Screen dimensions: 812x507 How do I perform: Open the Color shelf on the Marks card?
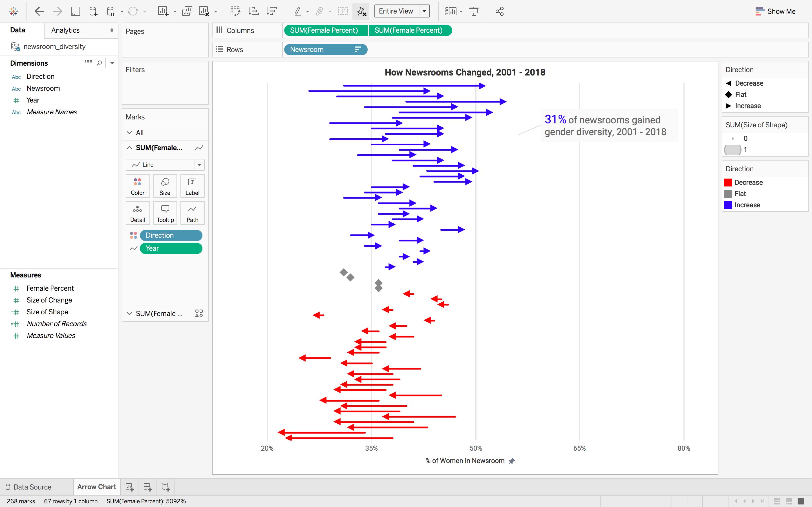coord(137,185)
